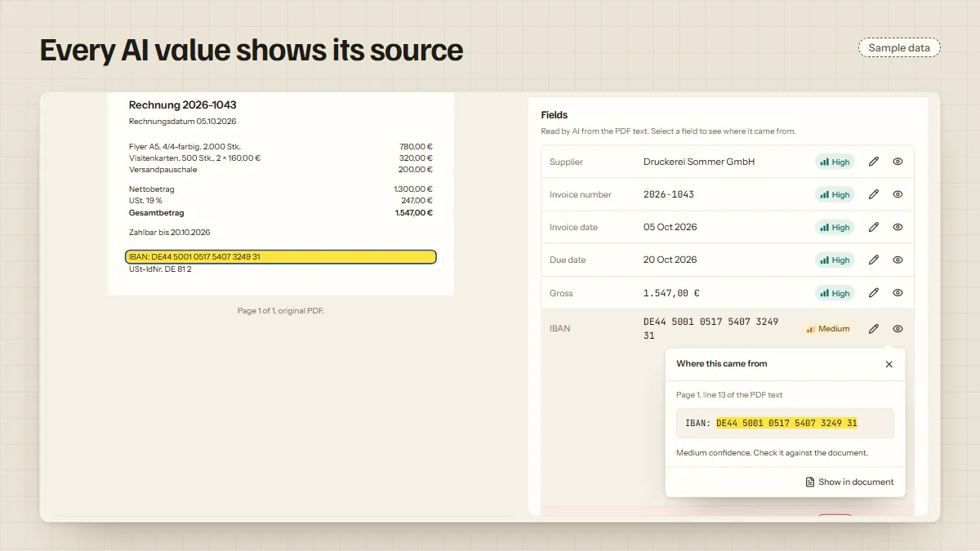Select the gross value 1.547,00 €
Image resolution: width=980 pixels, height=551 pixels.
(x=671, y=293)
